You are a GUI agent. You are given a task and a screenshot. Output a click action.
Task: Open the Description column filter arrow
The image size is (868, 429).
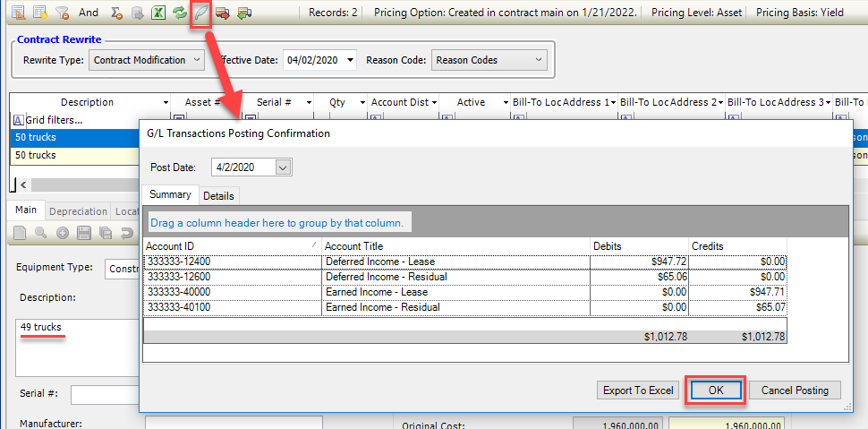(x=166, y=103)
